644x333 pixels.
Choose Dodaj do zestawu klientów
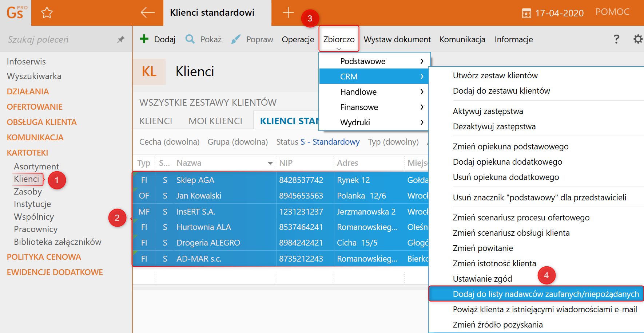tap(501, 91)
